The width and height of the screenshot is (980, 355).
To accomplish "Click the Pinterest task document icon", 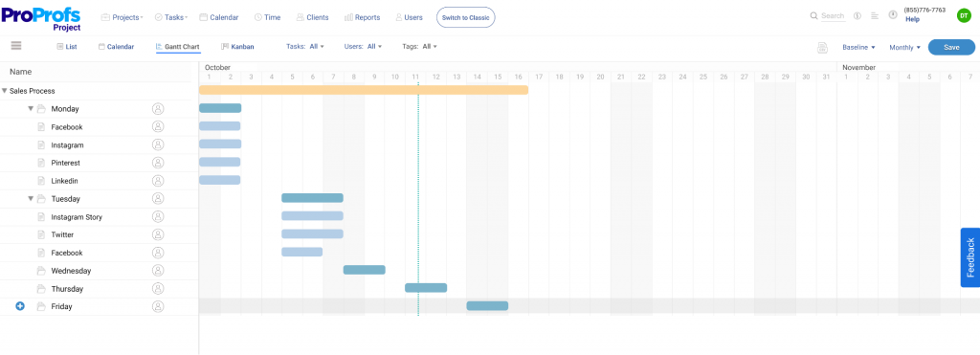I will [x=41, y=163].
